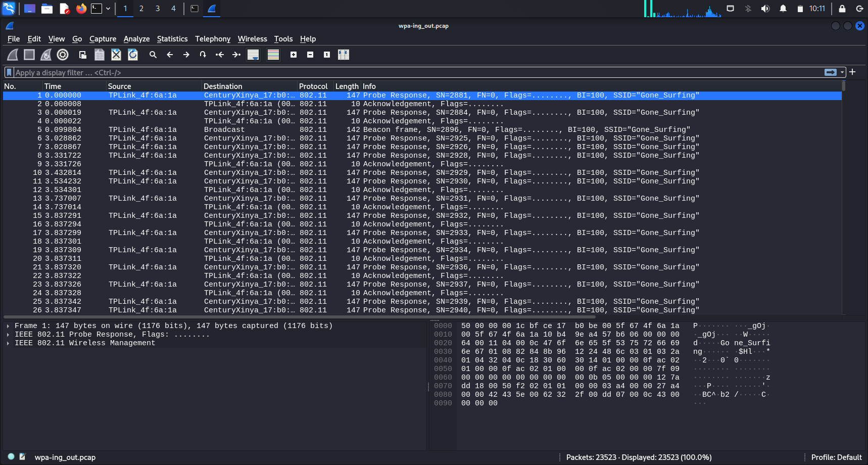Click the Protocol column header

(x=313, y=86)
